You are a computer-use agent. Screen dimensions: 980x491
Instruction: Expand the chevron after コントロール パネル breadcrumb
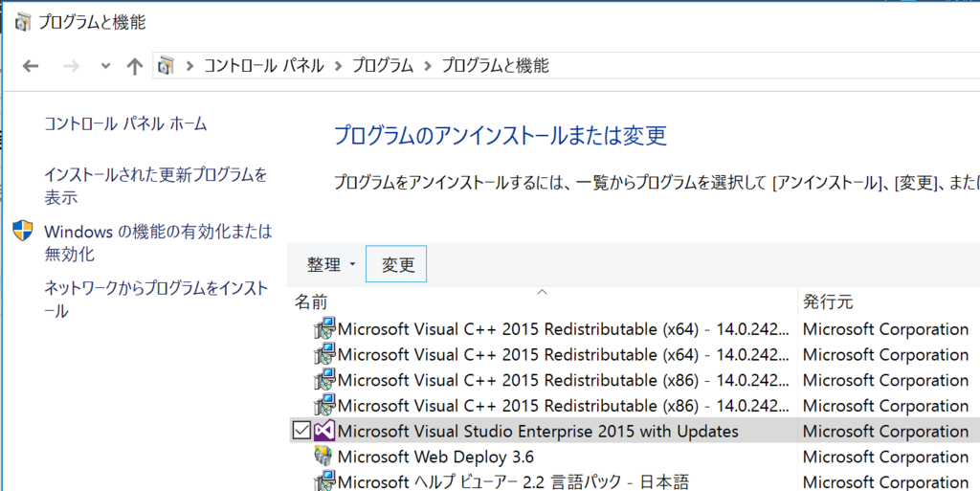339,65
